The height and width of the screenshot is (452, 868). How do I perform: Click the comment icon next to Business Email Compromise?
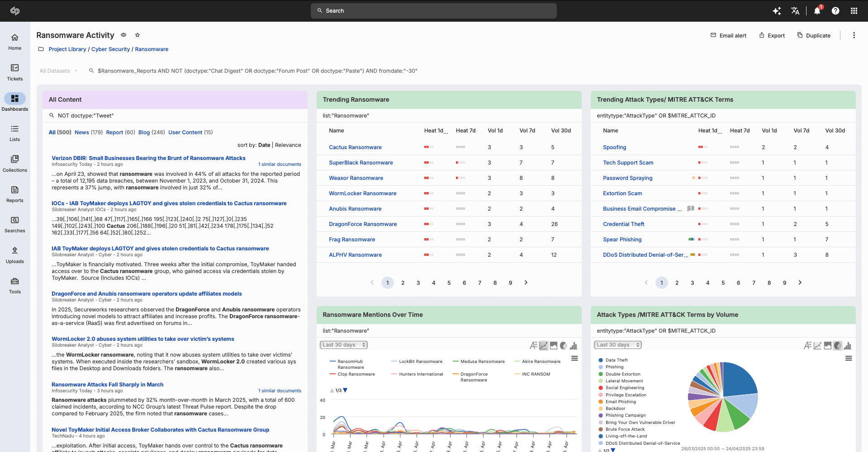pyautogui.click(x=691, y=209)
